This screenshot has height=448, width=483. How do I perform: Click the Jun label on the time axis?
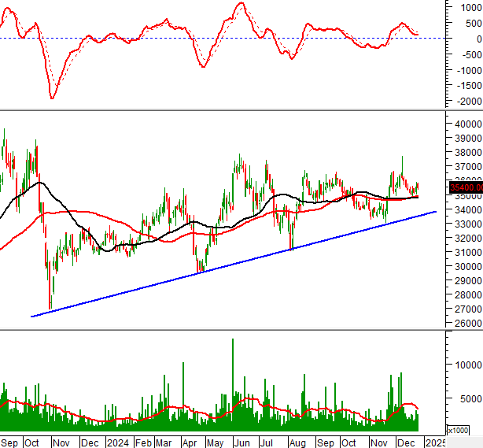point(243,442)
